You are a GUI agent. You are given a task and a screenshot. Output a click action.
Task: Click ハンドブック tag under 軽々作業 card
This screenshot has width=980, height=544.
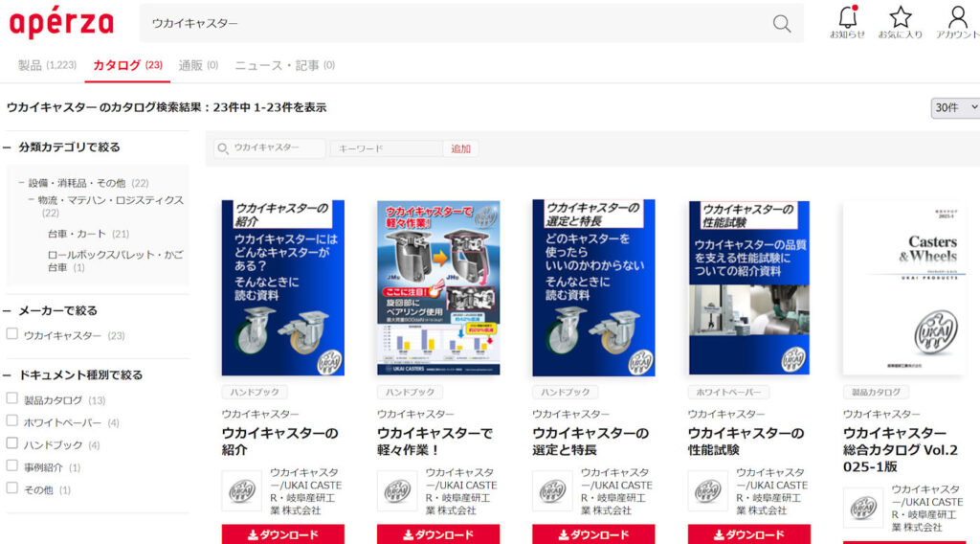click(x=410, y=392)
